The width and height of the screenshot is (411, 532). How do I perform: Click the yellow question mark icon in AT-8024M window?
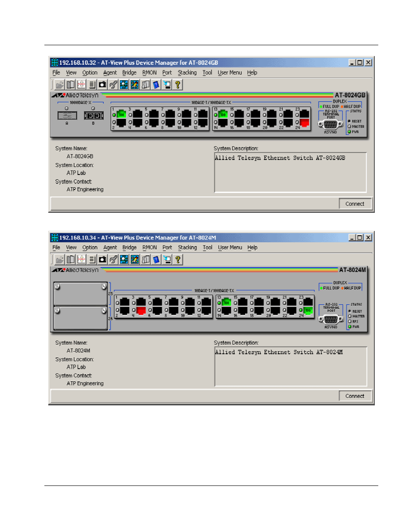(x=177, y=260)
